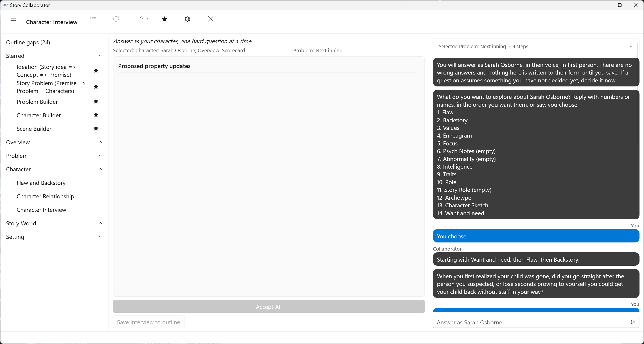Viewport: 644px width, 344px height.
Task: Collapse the Story World section chevron
Action: [100, 223]
